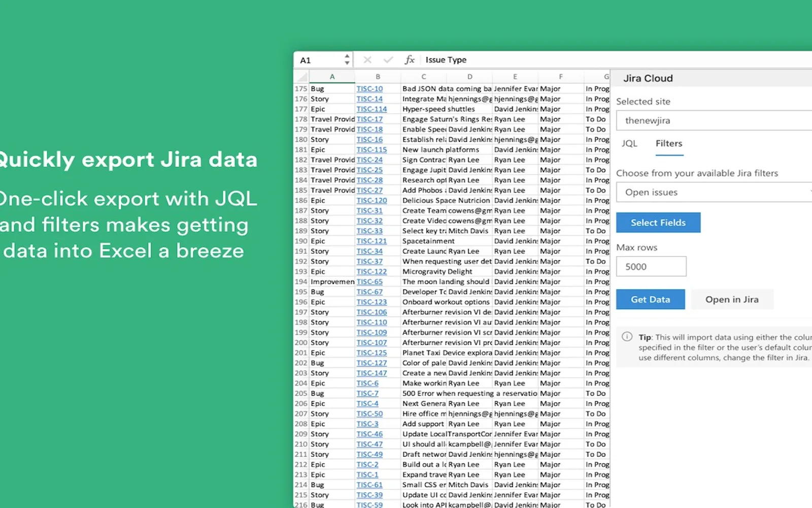Click the Select Fields button
The image size is (812, 508).
click(658, 223)
